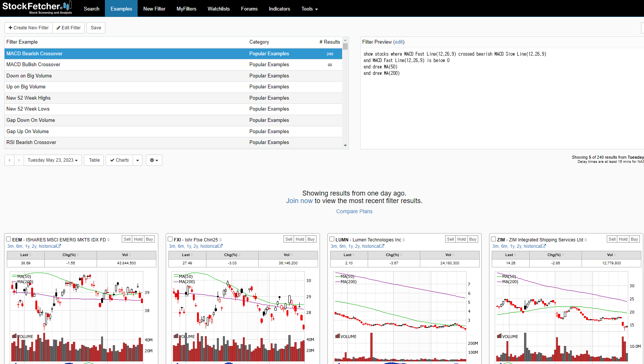Viewport: 644px width, 364px height.
Task: Sort ZIM card by ticker sort icon
Action: coord(586,240)
